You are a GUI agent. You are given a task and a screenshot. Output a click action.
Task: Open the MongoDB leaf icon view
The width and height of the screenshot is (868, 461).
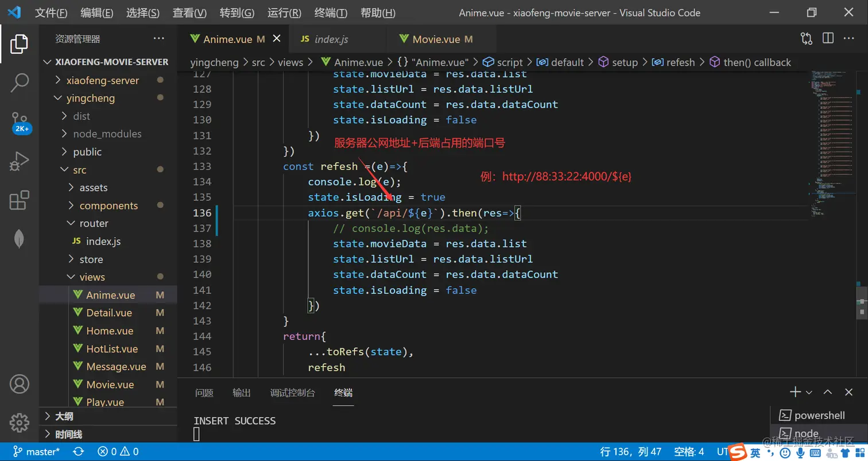coord(20,238)
